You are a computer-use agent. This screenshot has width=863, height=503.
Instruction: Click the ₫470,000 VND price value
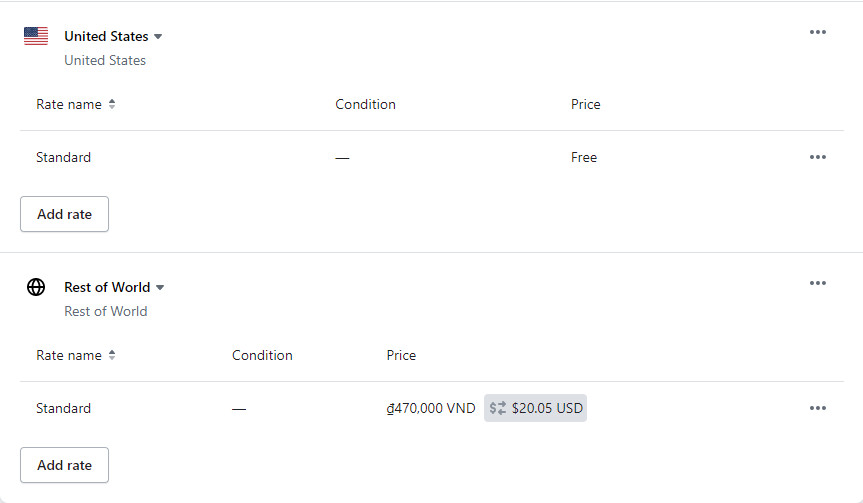click(x=431, y=408)
